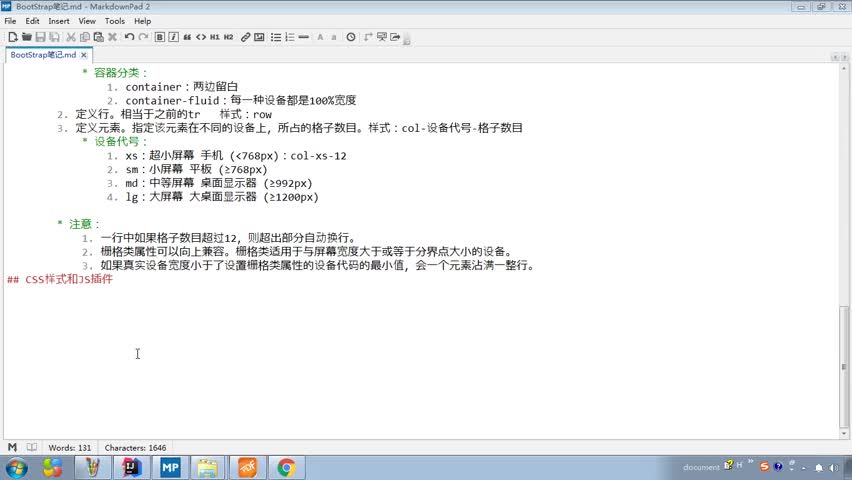Open the File menu

pos(10,21)
